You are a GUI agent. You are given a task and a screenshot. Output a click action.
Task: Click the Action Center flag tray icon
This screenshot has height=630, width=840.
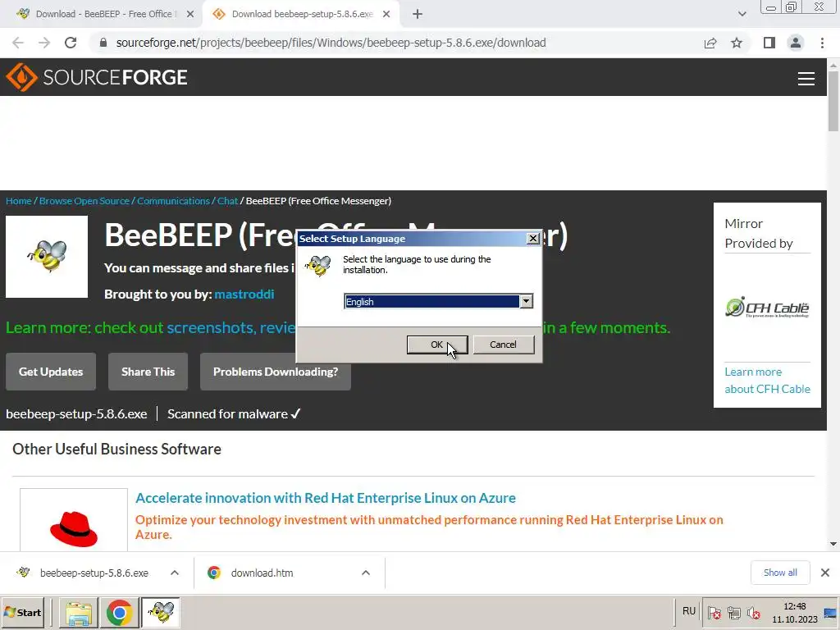(x=714, y=613)
